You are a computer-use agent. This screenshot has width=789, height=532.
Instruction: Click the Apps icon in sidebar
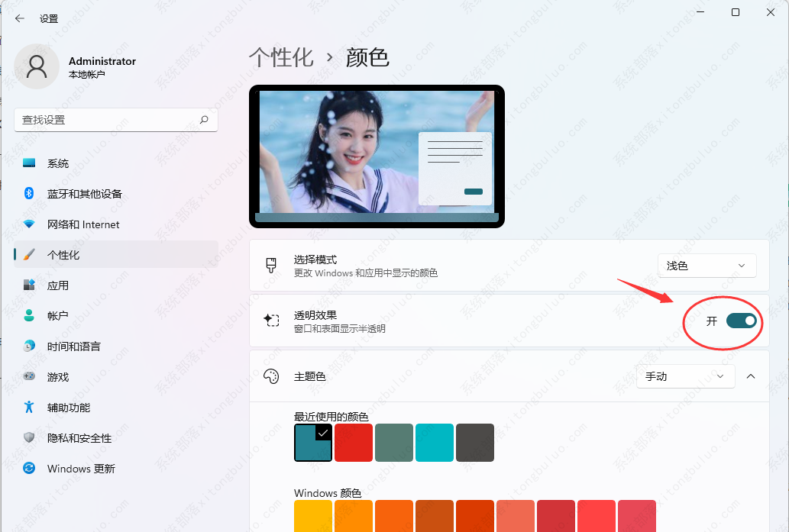(x=30, y=285)
